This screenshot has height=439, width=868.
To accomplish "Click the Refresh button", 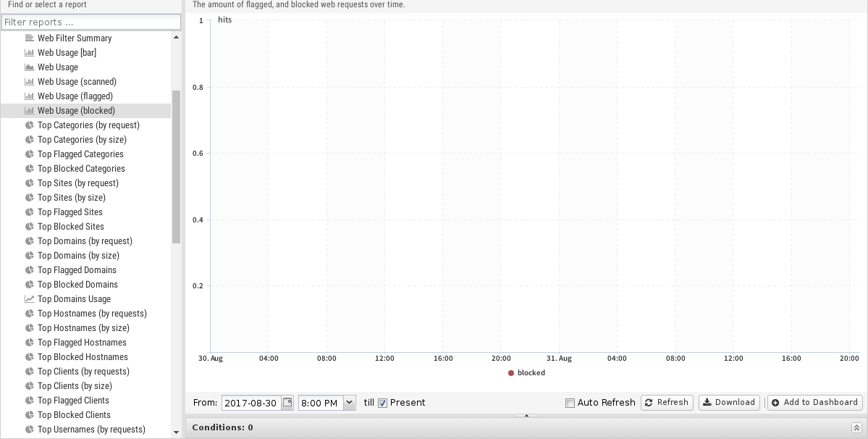I will tap(667, 403).
